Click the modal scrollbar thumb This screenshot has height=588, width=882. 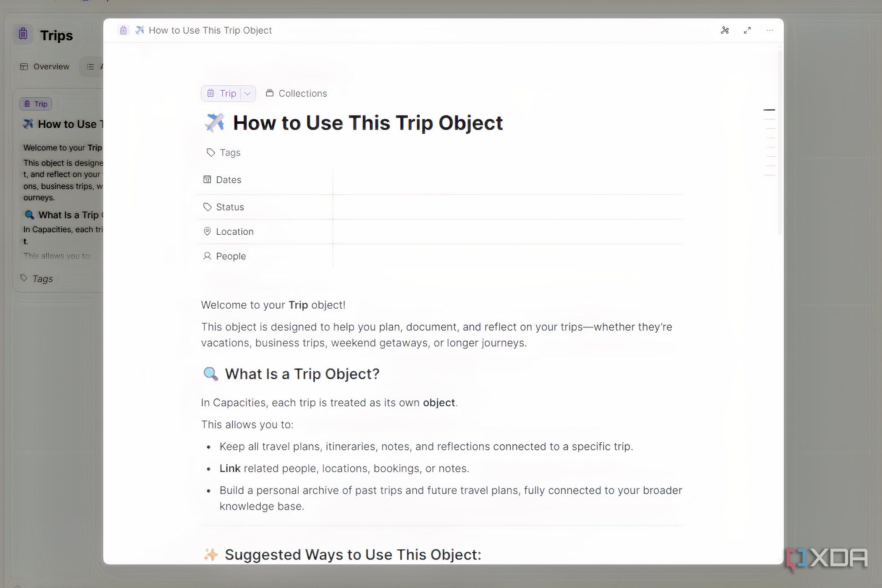[x=780, y=143]
